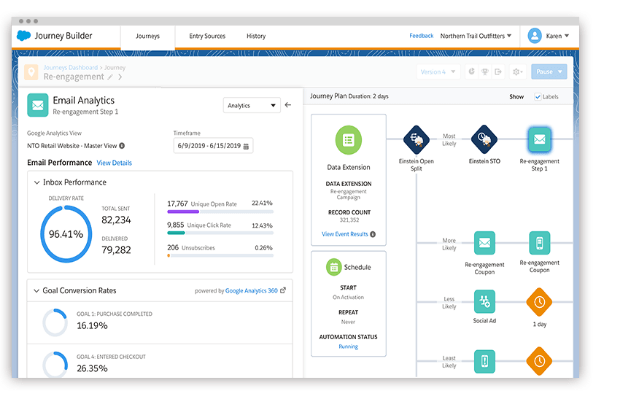Click the exit criteria icon in toolbar
The image size is (620, 402).
coord(498,72)
